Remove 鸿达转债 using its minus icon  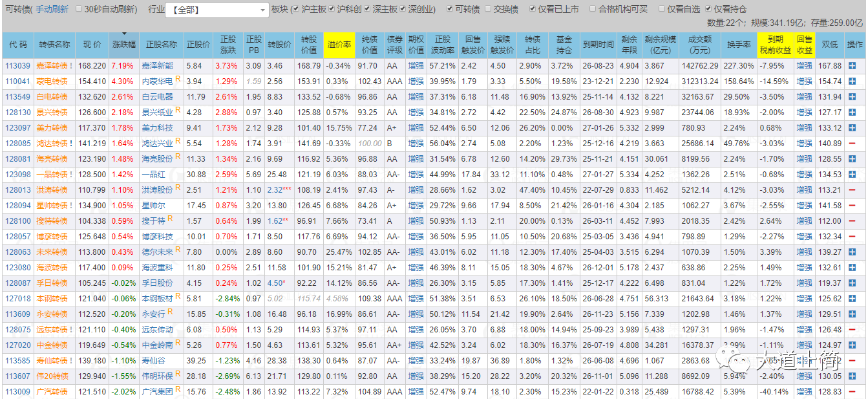point(854,144)
